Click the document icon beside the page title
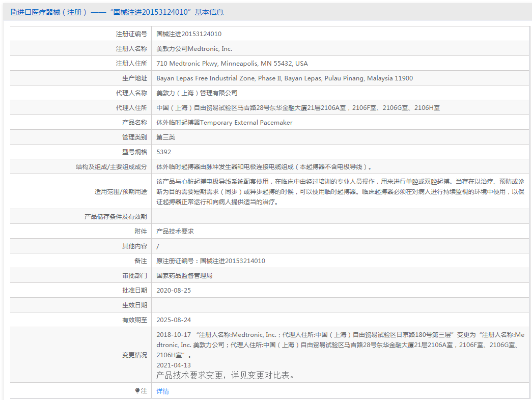The height and width of the screenshot is (400, 532). (x=13, y=12)
